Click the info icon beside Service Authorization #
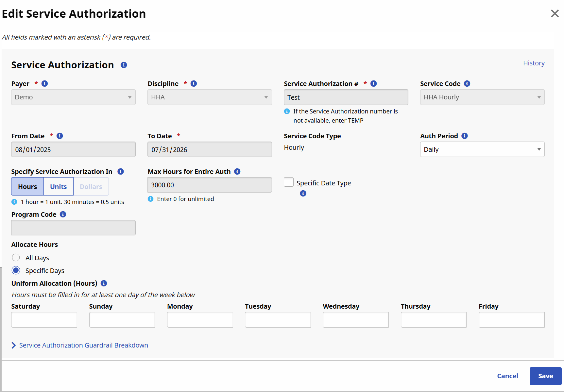564x392 pixels. point(373,83)
